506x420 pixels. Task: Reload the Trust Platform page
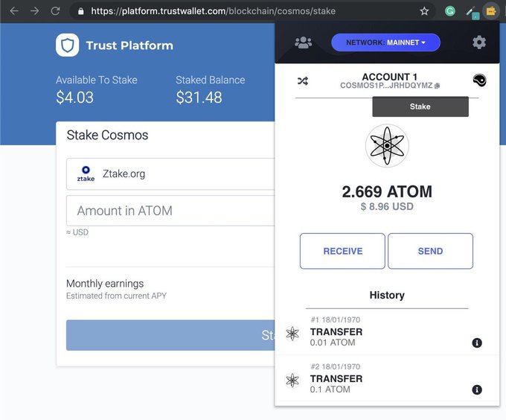(x=56, y=11)
